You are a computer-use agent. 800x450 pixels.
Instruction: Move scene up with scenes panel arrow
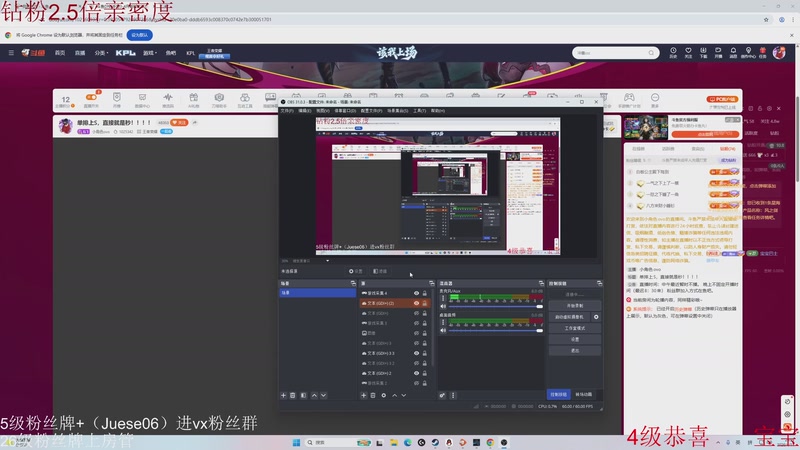point(314,395)
